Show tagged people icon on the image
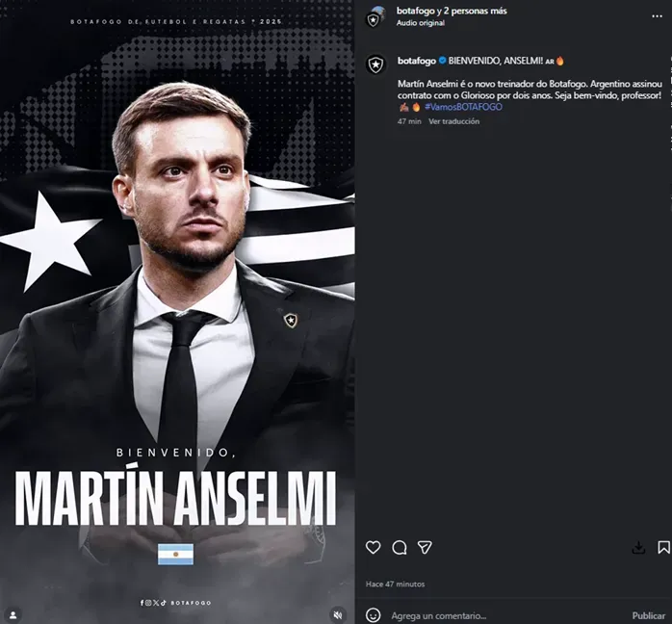This screenshot has height=624, width=672. click(14, 613)
